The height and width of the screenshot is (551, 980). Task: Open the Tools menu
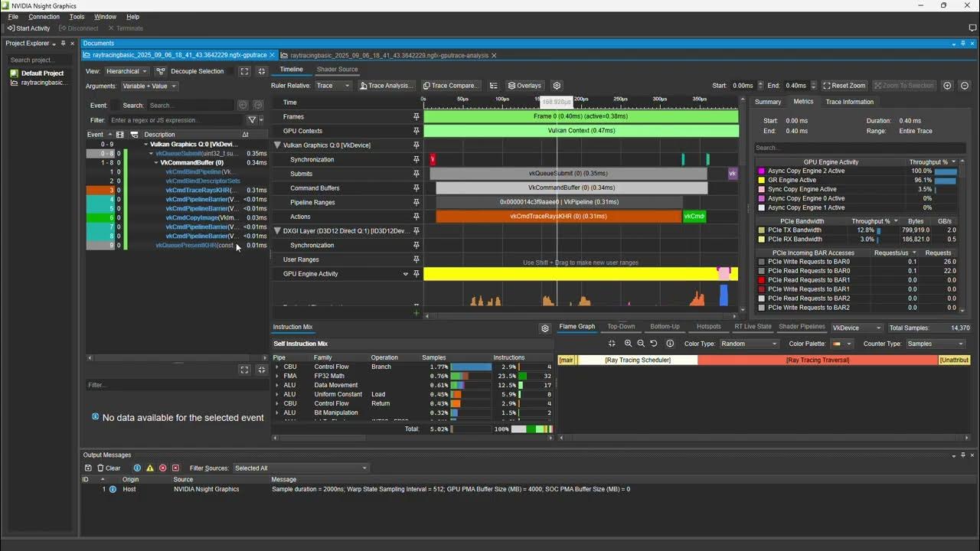(x=77, y=17)
